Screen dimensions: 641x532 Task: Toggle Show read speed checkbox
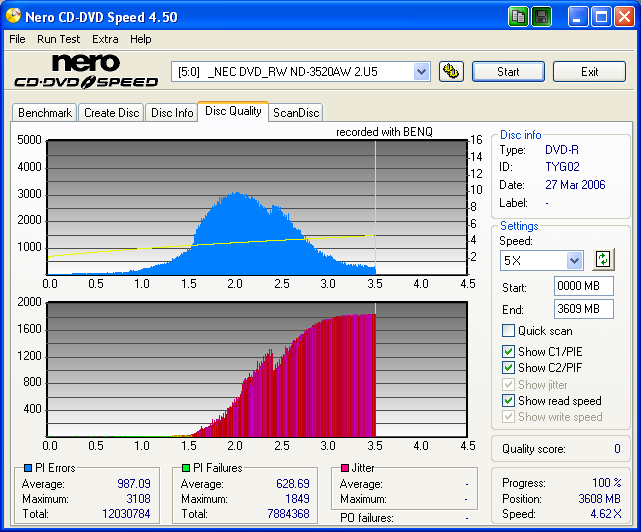508,400
